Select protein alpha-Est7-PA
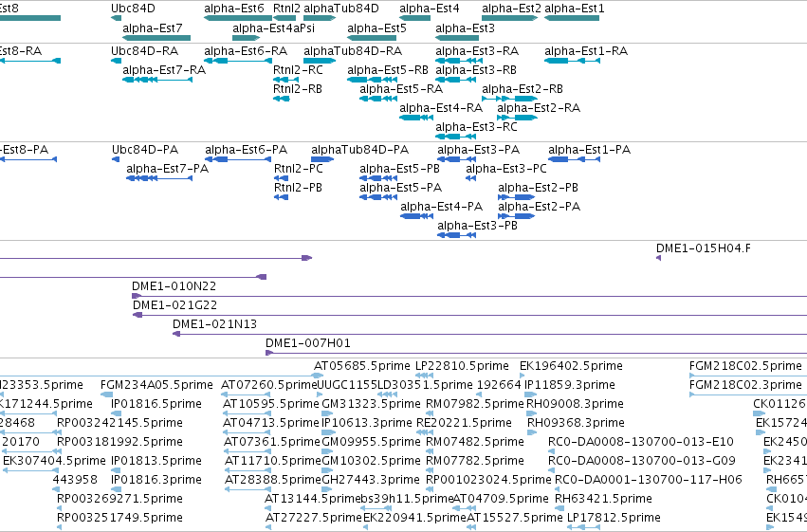This screenshot has width=807, height=532. [167, 169]
